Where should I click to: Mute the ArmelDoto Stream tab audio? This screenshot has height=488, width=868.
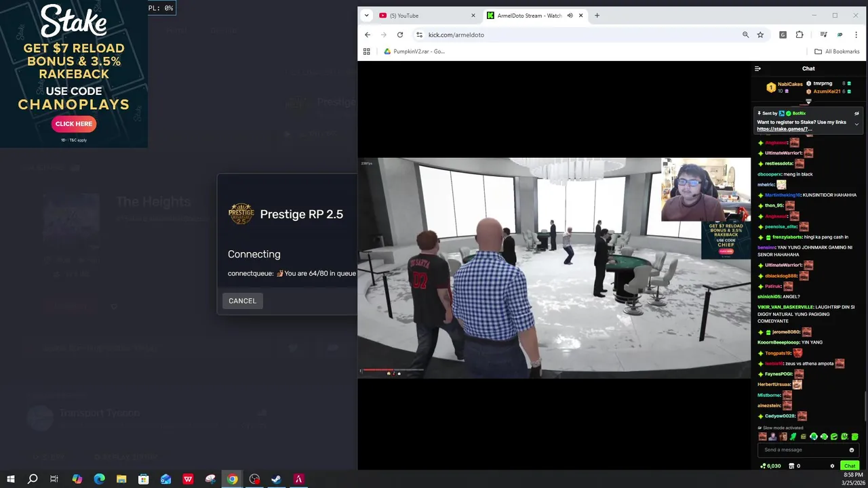[570, 16]
